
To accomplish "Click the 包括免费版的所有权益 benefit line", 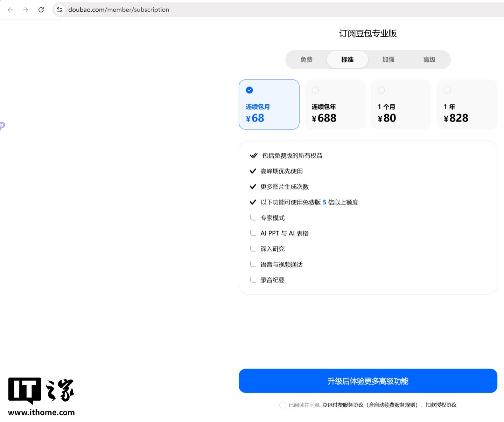I will coord(292,155).
